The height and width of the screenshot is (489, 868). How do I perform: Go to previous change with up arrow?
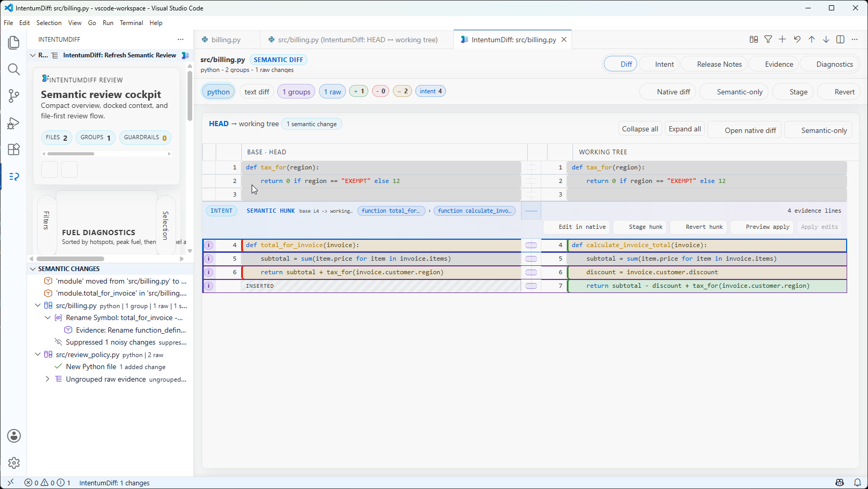click(811, 40)
